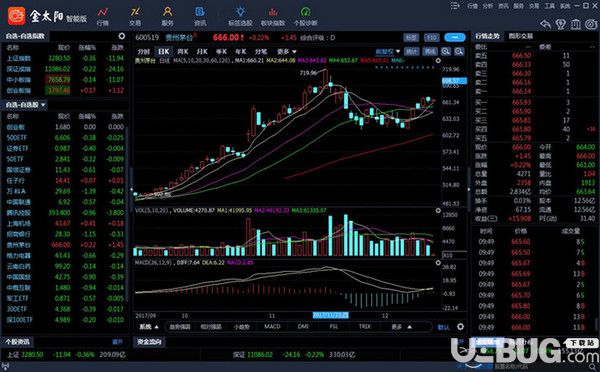600x372 pixels.
Task: Open the 个股诊断 stock diagnosis icon
Action: click(305, 16)
